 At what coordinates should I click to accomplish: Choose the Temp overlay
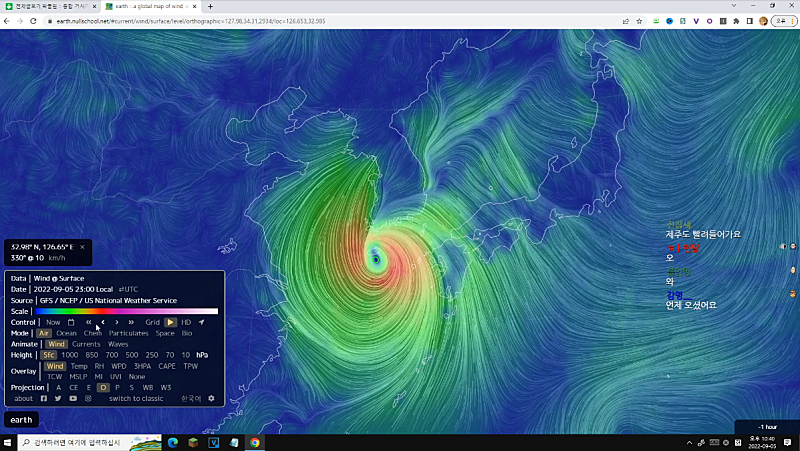point(79,366)
